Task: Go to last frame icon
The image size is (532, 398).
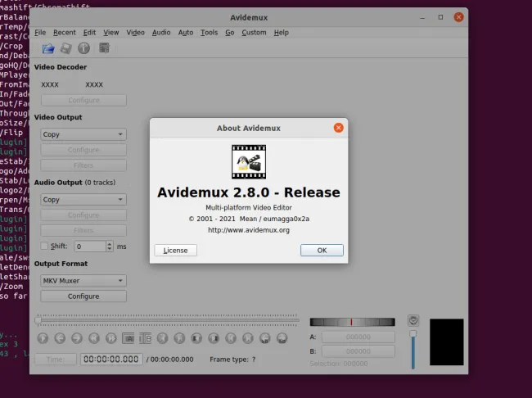Action: click(x=248, y=338)
